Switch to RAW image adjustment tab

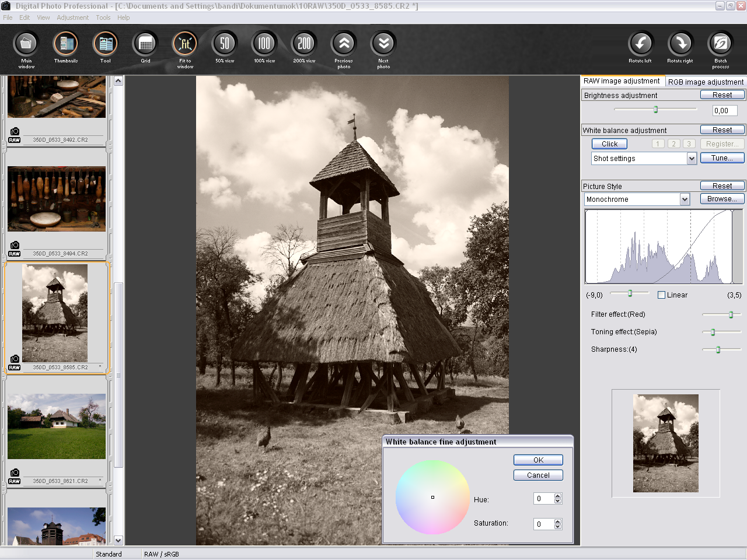coord(622,81)
